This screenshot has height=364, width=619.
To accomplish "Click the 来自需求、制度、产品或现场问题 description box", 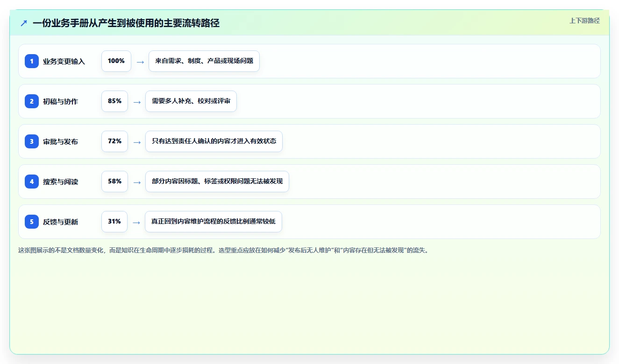I will (x=204, y=61).
